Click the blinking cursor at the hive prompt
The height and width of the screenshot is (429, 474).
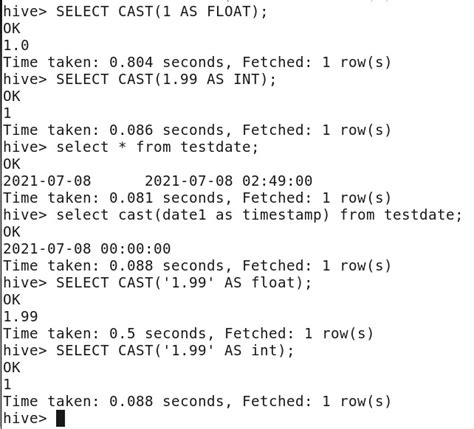(x=60, y=418)
